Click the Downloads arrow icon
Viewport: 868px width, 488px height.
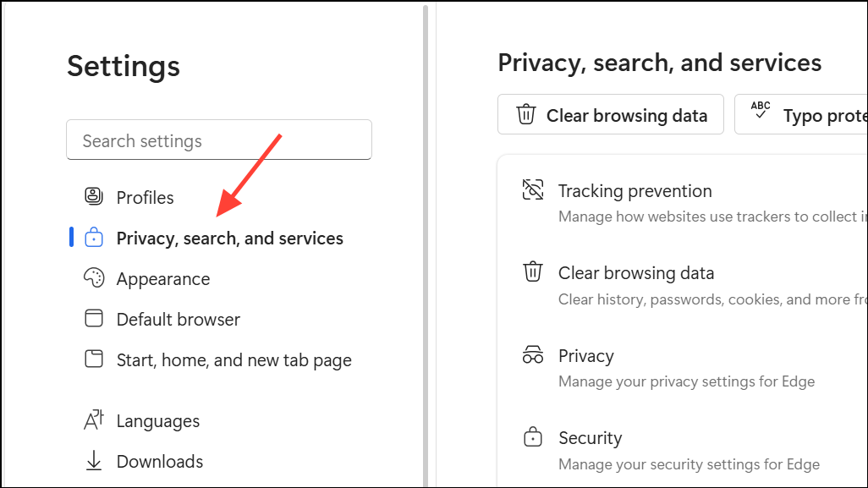[x=94, y=460]
